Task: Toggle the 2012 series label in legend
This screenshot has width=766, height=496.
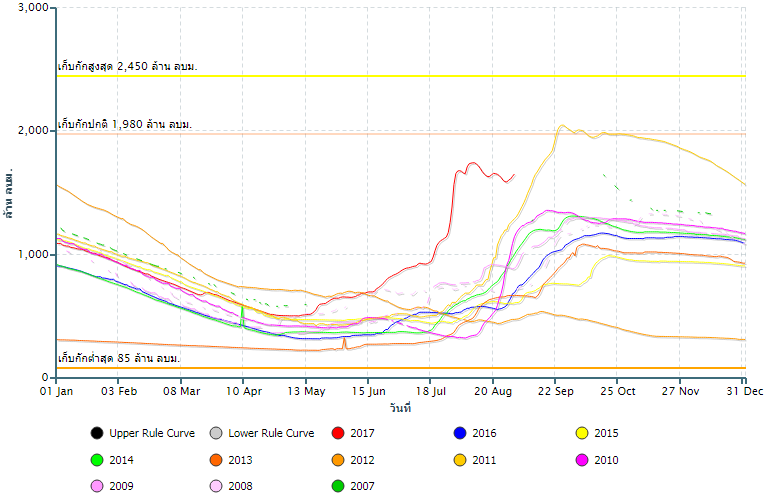Action: [x=364, y=460]
